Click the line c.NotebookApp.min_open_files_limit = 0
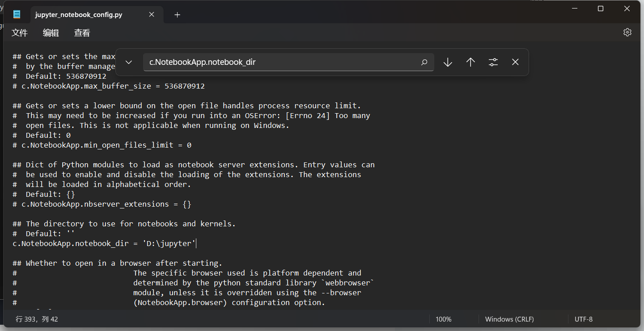Screen dimensions: 644x331 tap(102, 145)
